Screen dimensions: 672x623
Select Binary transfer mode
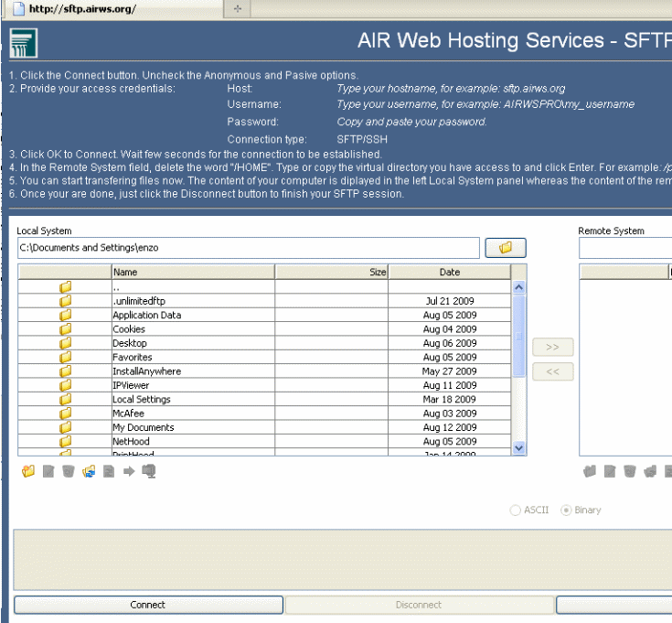[566, 510]
